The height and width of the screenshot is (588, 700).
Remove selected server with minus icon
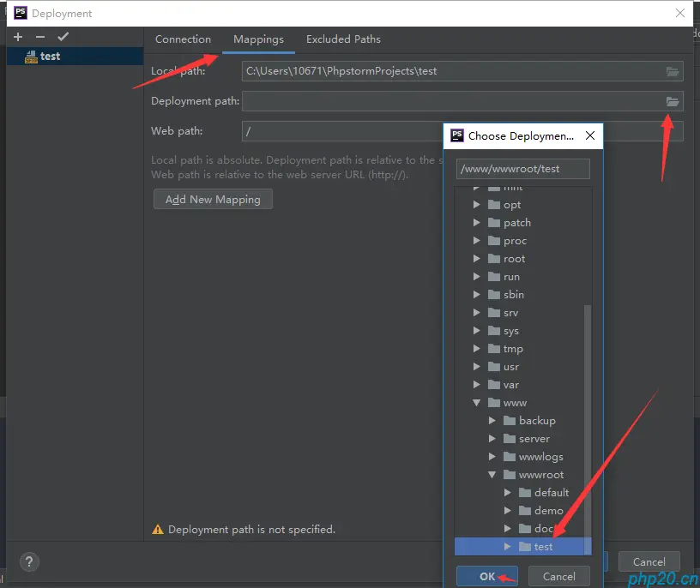(40, 37)
